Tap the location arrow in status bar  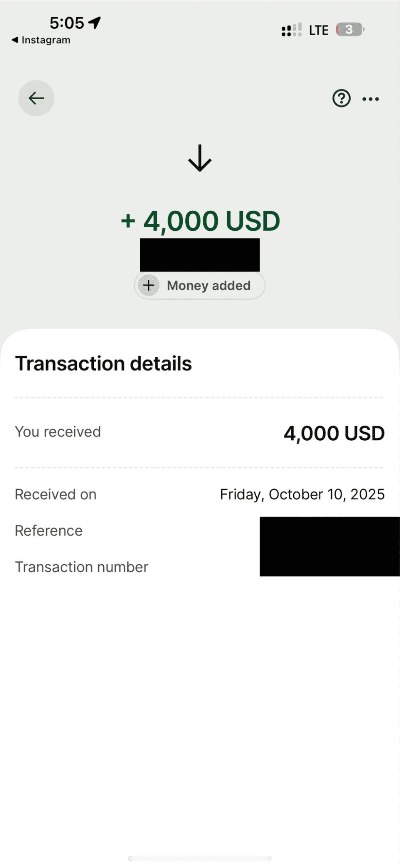tap(95, 23)
